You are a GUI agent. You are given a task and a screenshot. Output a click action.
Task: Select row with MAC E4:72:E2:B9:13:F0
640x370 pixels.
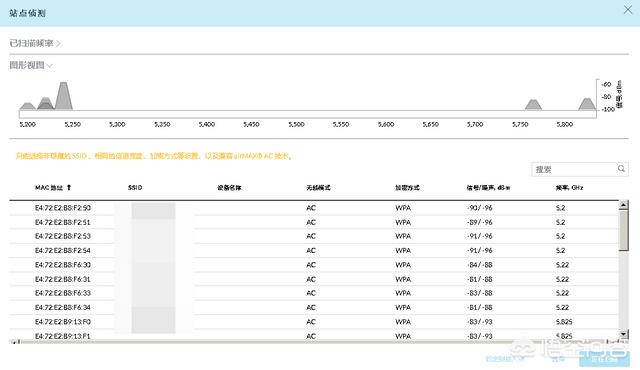[313, 322]
